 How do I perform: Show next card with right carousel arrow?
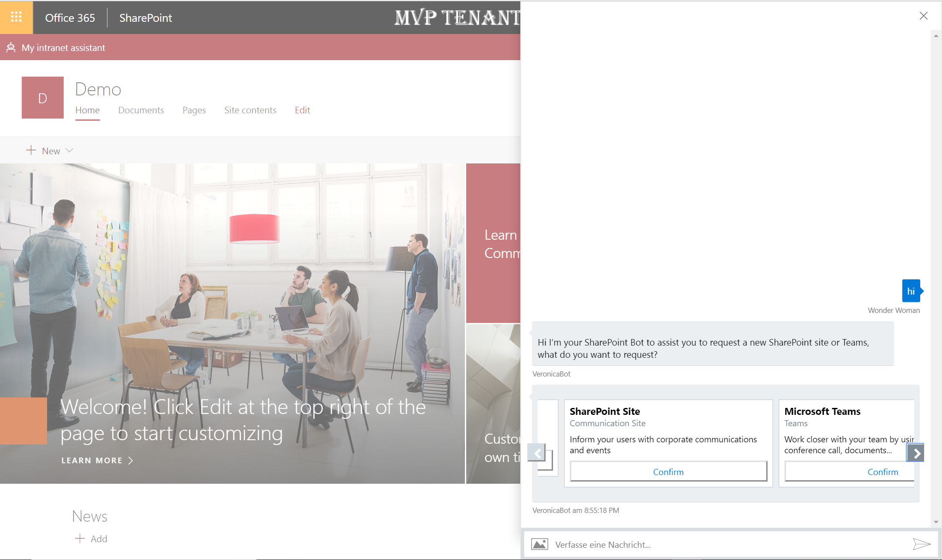pyautogui.click(x=916, y=453)
